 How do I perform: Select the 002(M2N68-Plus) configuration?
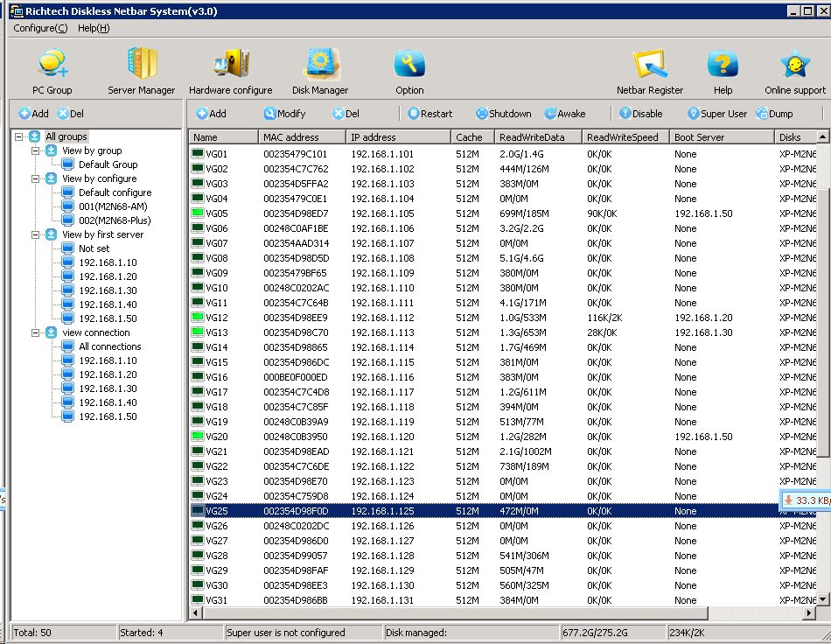[x=115, y=220]
